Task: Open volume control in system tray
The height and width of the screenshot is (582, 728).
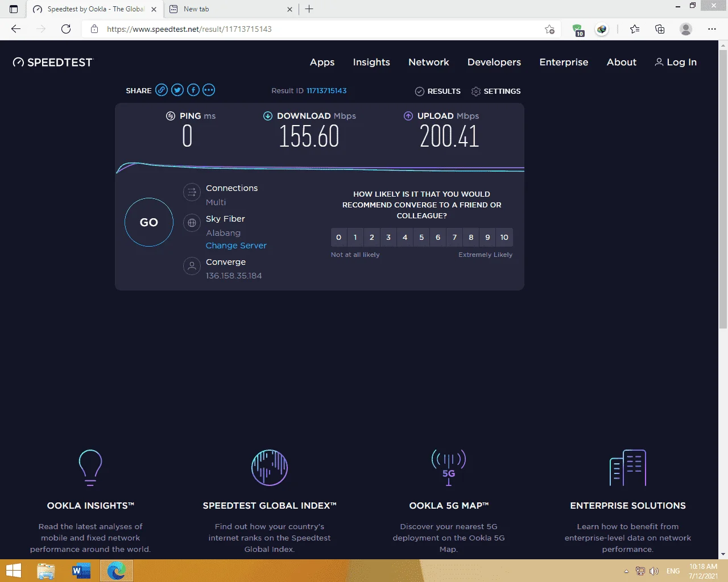Action: (x=654, y=571)
